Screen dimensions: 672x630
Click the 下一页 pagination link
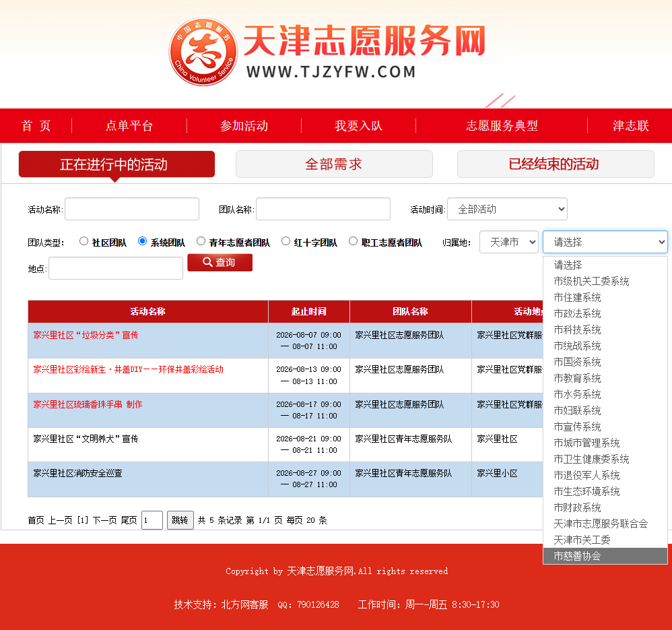(x=104, y=520)
